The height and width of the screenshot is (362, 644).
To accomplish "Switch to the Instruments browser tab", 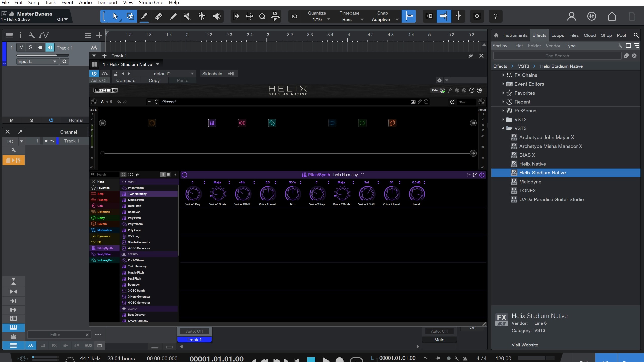I will click(x=515, y=35).
